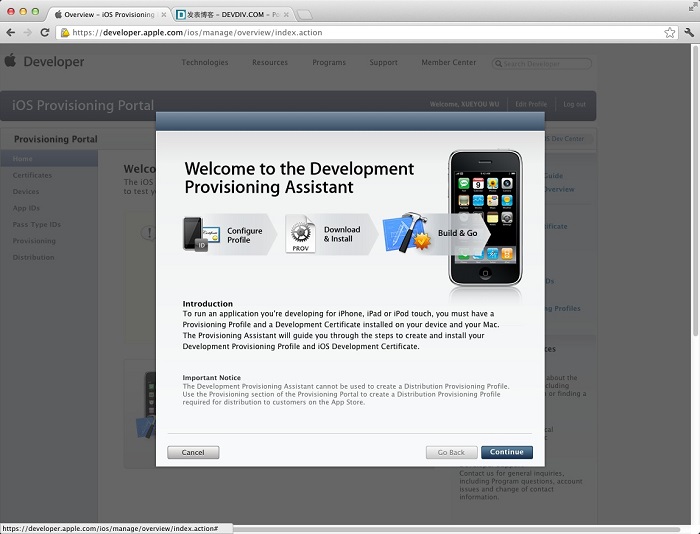This screenshot has width=700, height=534.
Task: Open the Technologies menu
Action: (205, 63)
